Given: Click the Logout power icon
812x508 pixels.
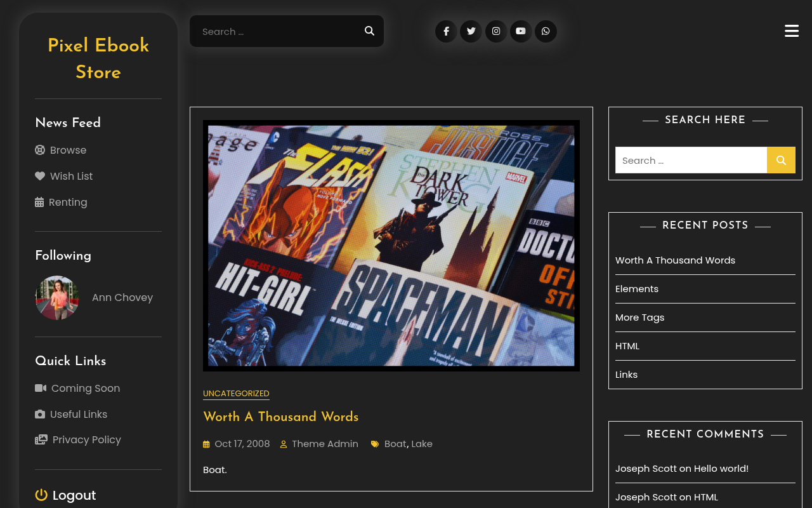Looking at the screenshot, I should pos(41,495).
